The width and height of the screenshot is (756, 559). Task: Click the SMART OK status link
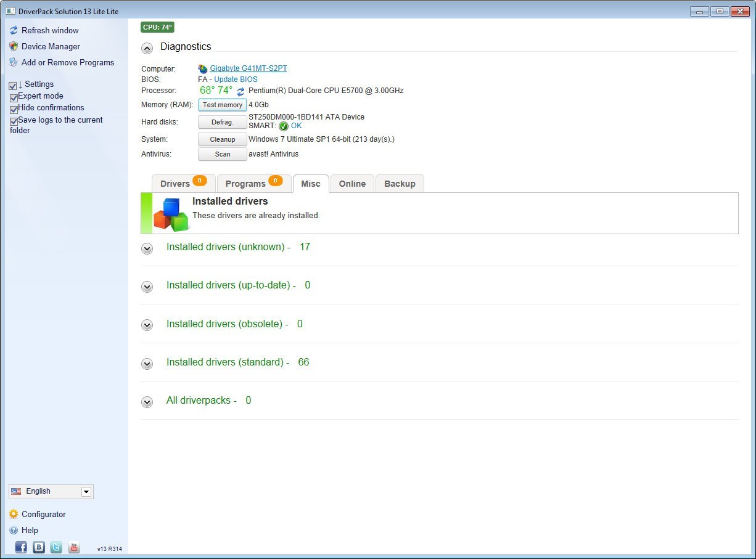coord(297,126)
